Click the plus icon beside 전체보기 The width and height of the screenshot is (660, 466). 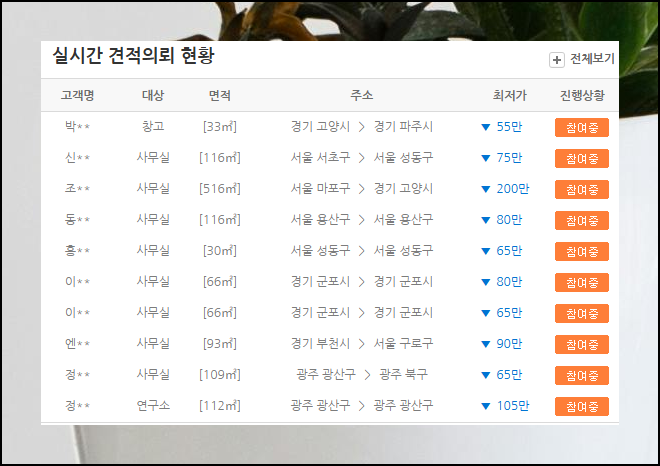(556, 60)
